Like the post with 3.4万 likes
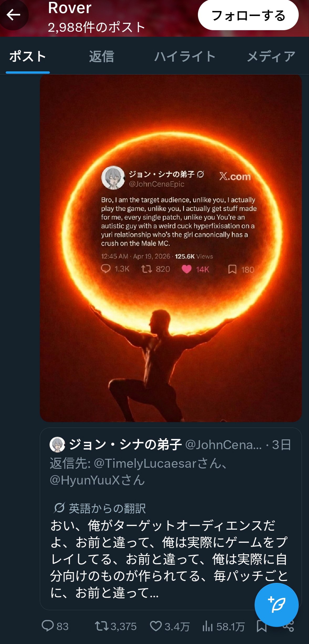This screenshot has width=309, height=644. tap(156, 626)
